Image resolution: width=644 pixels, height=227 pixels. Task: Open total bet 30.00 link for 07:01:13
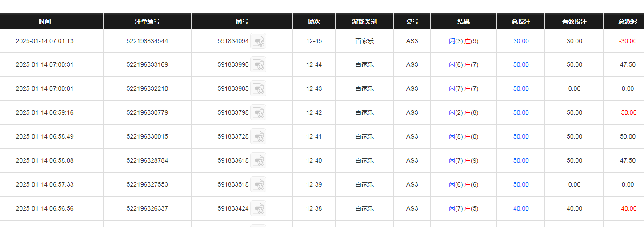tap(521, 41)
